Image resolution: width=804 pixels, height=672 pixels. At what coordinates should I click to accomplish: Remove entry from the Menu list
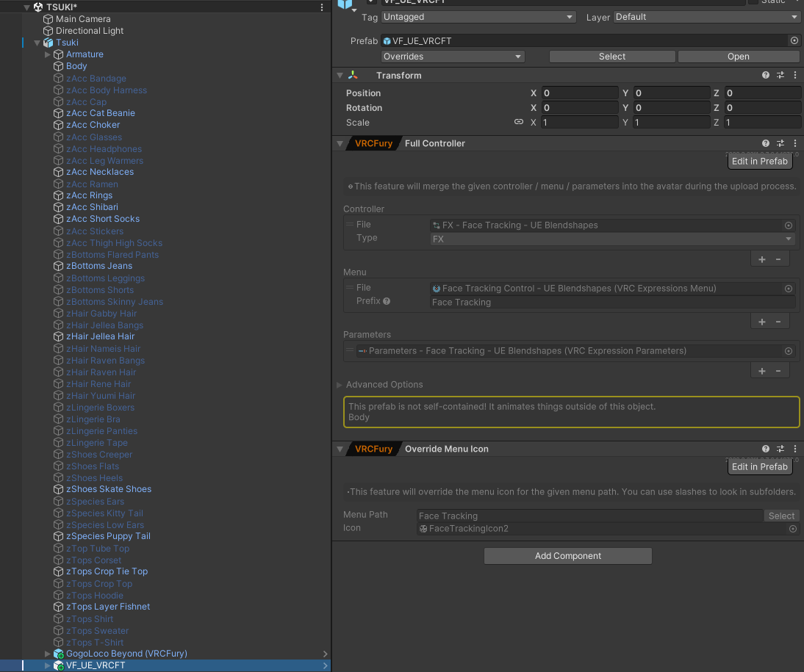click(778, 322)
